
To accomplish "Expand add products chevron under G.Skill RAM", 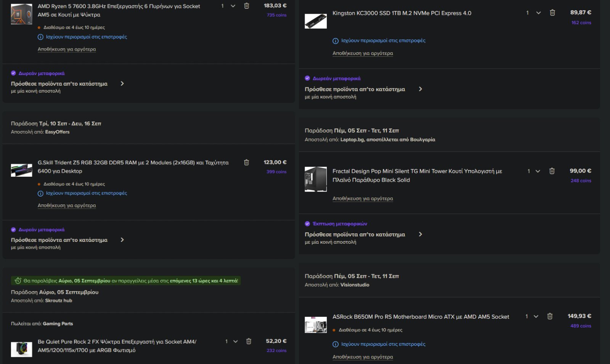I will tap(122, 239).
